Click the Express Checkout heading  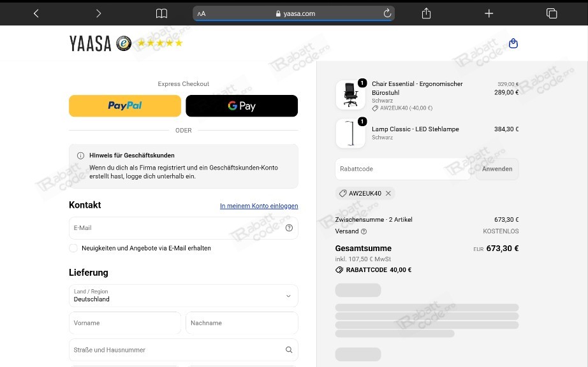(x=184, y=84)
